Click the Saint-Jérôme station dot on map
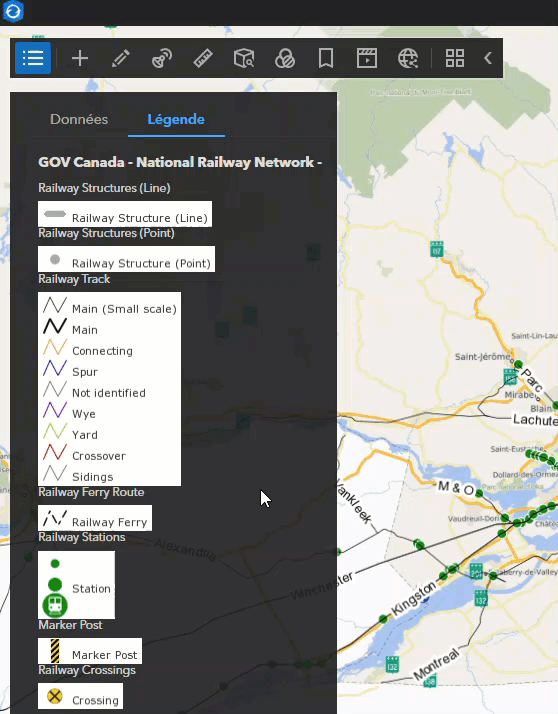The image size is (558, 714). tap(518, 364)
